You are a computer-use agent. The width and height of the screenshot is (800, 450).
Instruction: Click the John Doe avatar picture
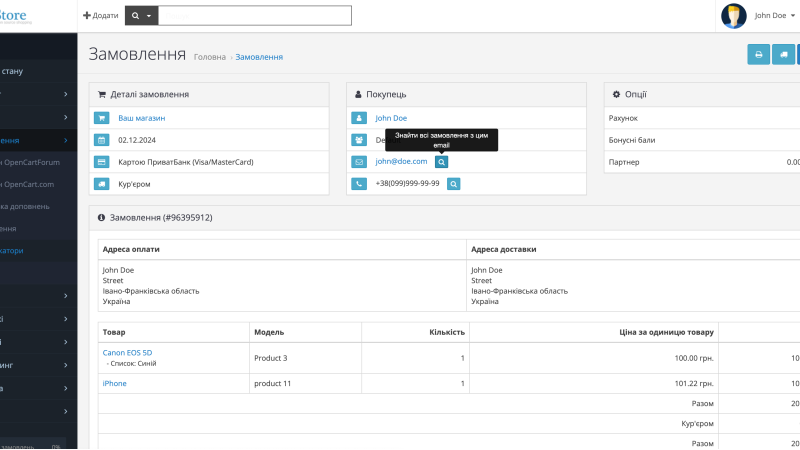tap(734, 16)
